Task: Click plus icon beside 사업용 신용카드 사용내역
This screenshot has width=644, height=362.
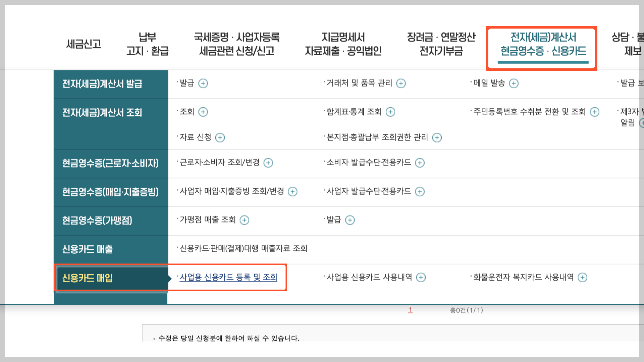Action: (421, 278)
